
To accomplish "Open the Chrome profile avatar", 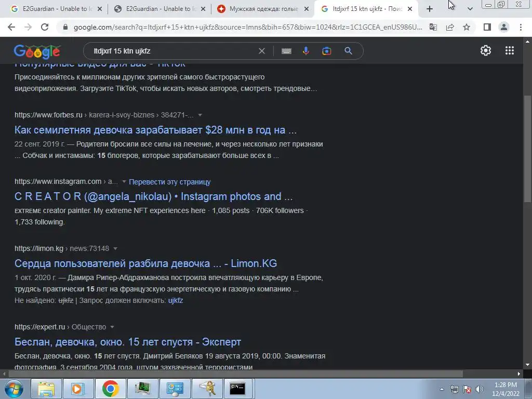I will tap(504, 27).
